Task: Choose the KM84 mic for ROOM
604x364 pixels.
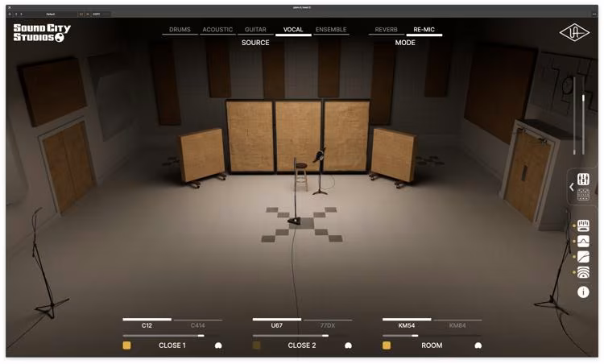Action: 457,324
